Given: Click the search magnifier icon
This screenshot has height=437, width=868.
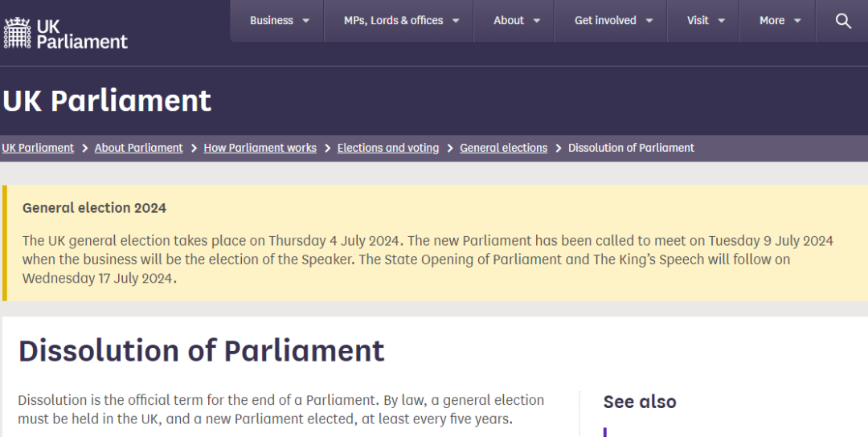Looking at the screenshot, I should tap(843, 21).
